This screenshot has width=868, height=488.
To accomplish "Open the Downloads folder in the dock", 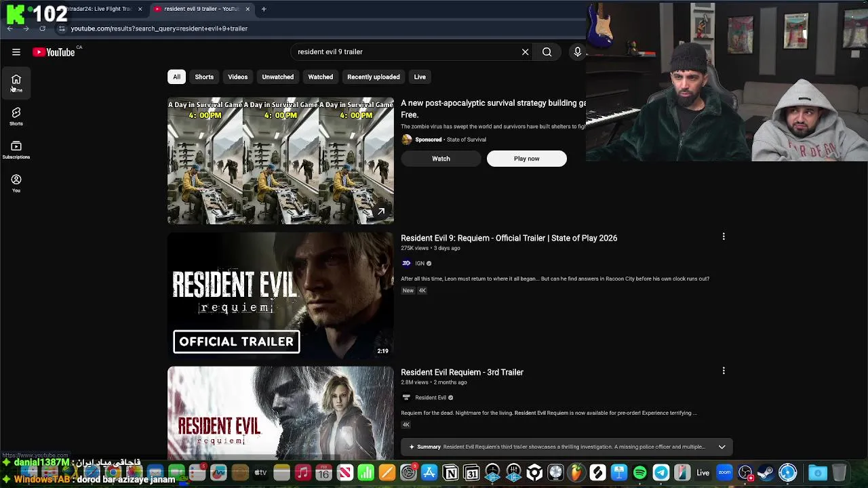I will click(818, 472).
